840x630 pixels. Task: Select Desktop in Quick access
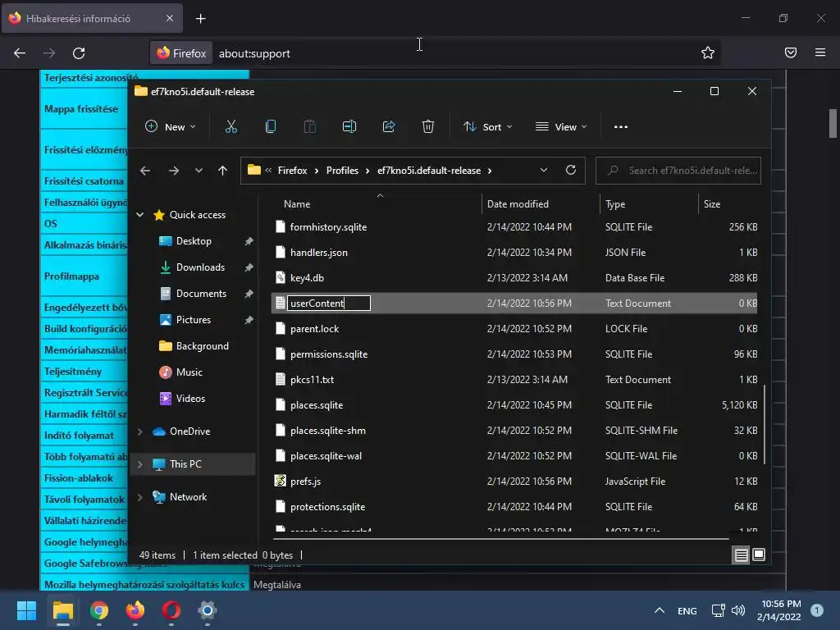[194, 241]
